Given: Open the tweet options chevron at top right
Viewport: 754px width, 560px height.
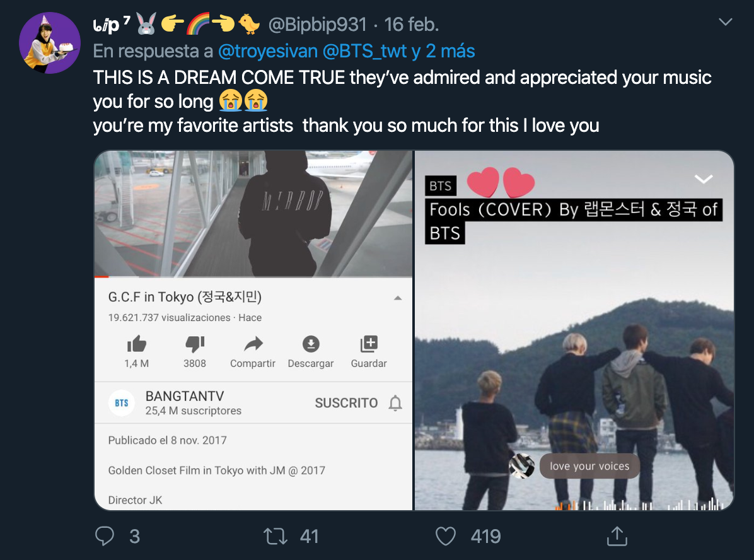Looking at the screenshot, I should tap(725, 21).
